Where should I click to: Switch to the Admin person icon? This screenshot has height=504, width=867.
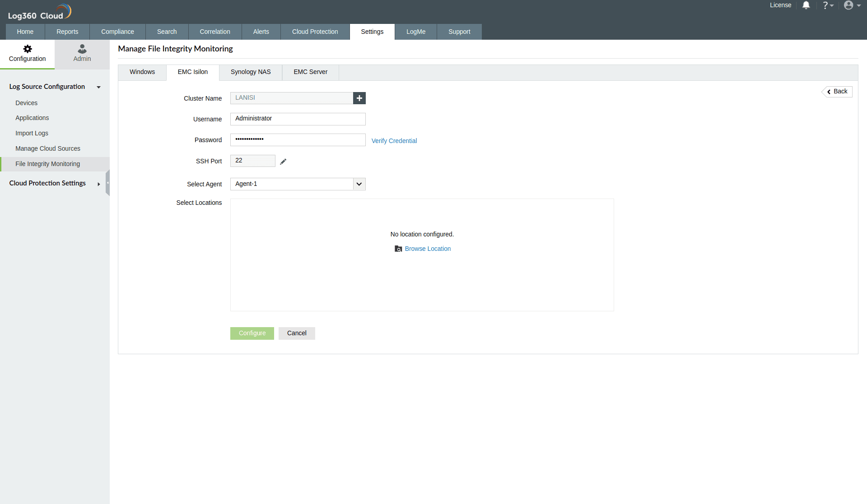pyautogui.click(x=82, y=49)
